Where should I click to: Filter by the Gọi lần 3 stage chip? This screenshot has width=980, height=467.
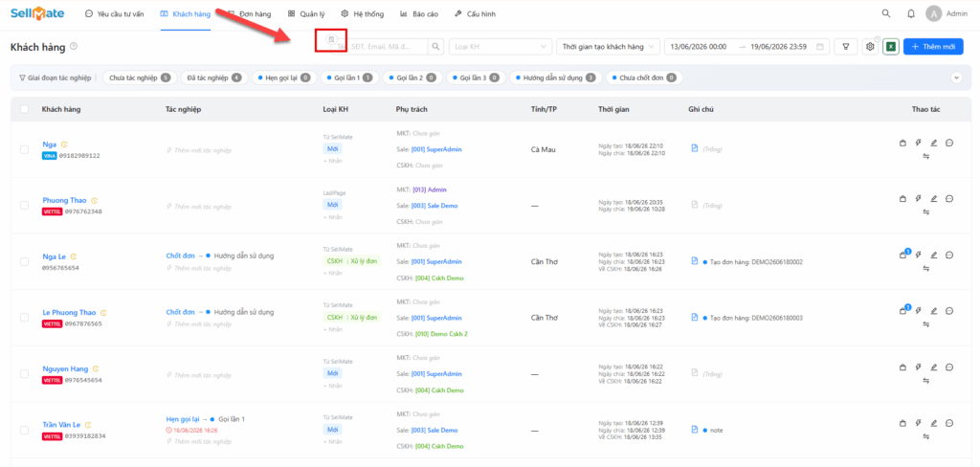(476, 78)
